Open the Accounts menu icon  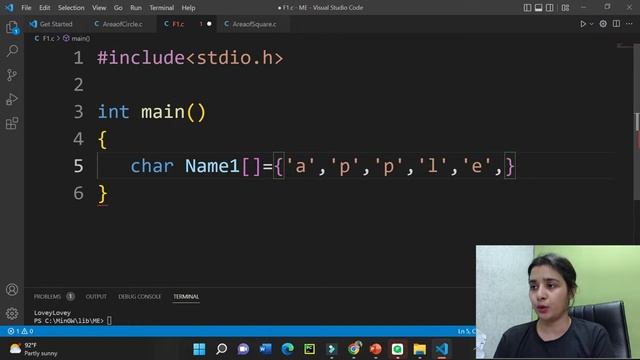point(12,289)
